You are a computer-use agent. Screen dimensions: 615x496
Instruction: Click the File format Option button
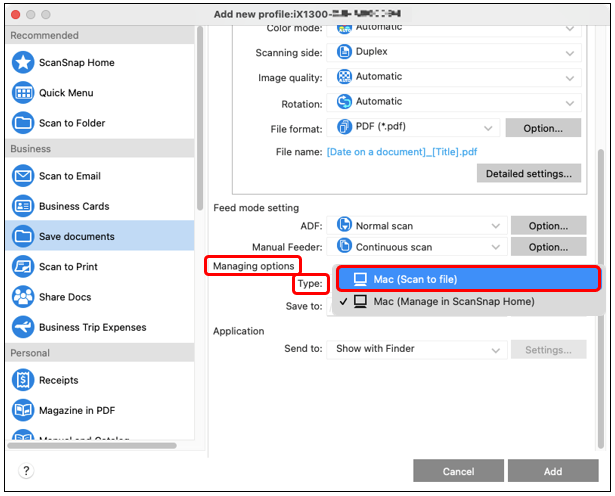[543, 128]
